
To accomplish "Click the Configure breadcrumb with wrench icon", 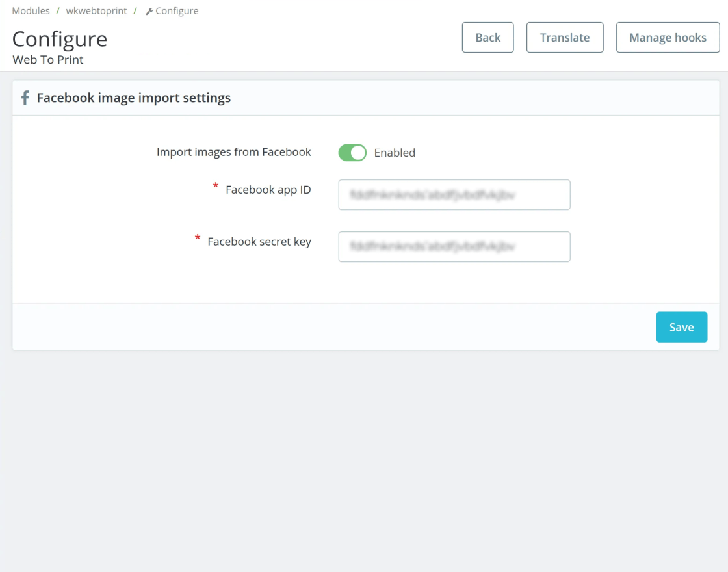I will click(x=172, y=10).
